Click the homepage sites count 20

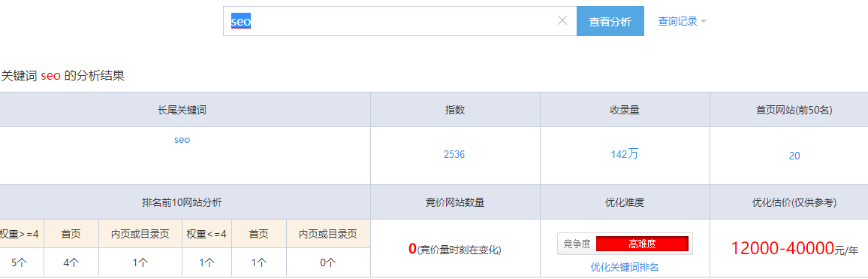[794, 156]
